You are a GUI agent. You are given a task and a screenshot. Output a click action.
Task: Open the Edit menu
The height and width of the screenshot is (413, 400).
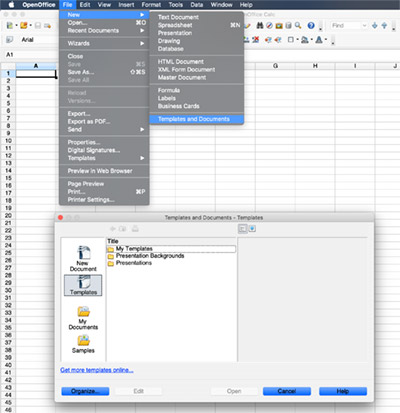(85, 5)
